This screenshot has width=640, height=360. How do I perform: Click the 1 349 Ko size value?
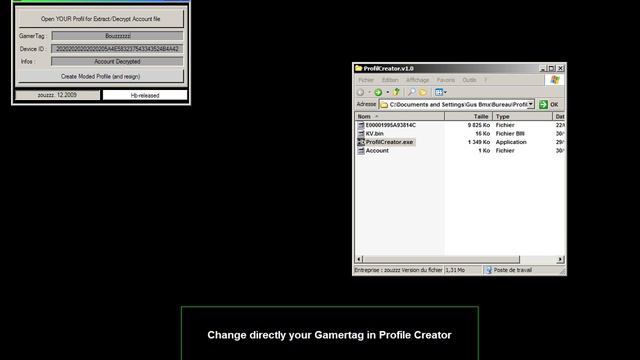(x=479, y=142)
